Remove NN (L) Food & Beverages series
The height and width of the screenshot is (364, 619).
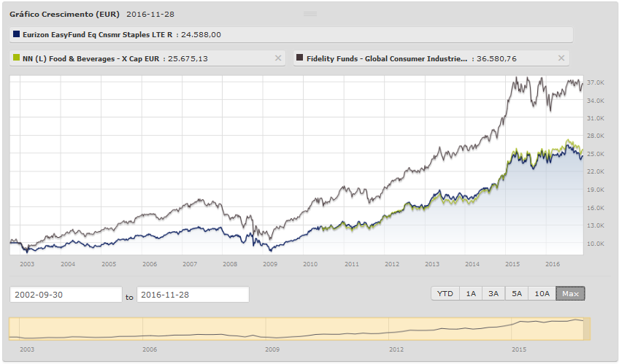pyautogui.click(x=277, y=58)
